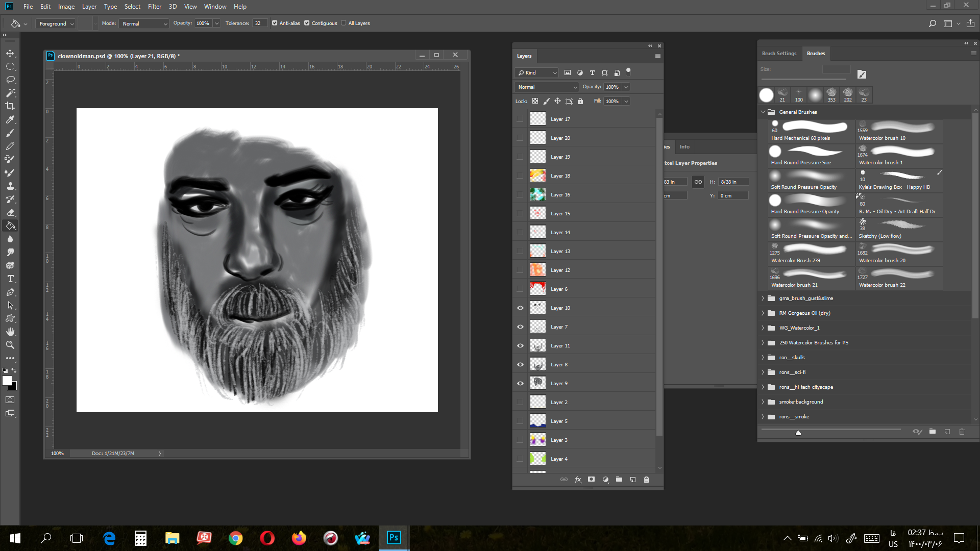Select the Elliptical Marquee tool
The width and height of the screenshot is (980, 551).
click(10, 67)
